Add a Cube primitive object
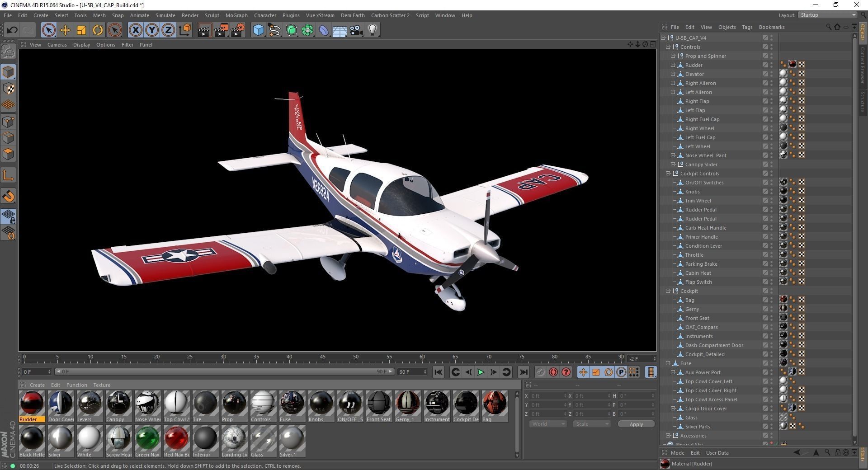This screenshot has width=868, height=470. pos(259,30)
